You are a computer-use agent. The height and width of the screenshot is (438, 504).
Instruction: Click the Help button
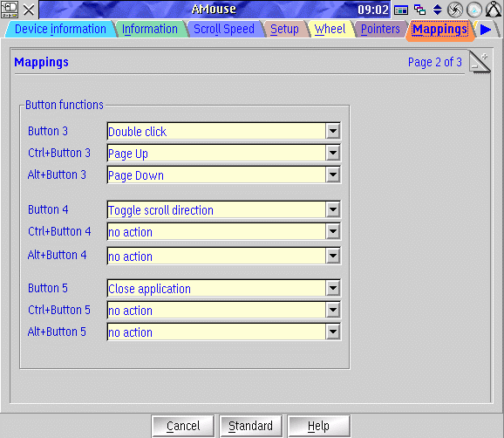point(318,426)
